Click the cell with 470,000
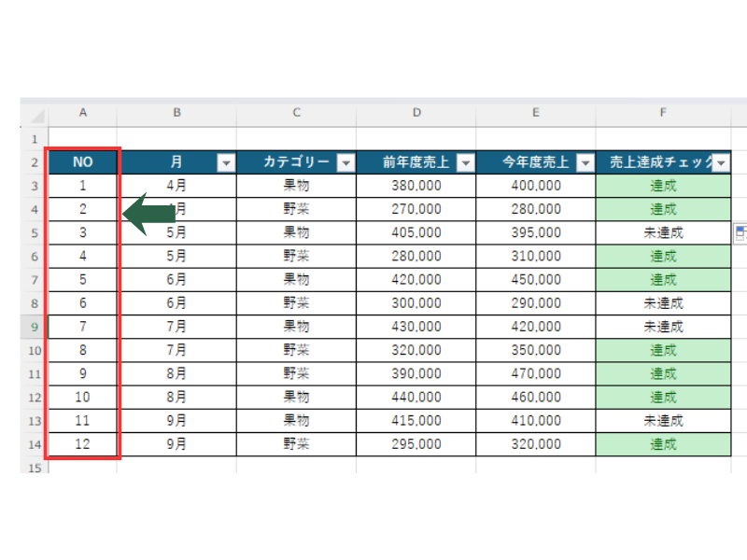The height and width of the screenshot is (560, 747). [535, 373]
